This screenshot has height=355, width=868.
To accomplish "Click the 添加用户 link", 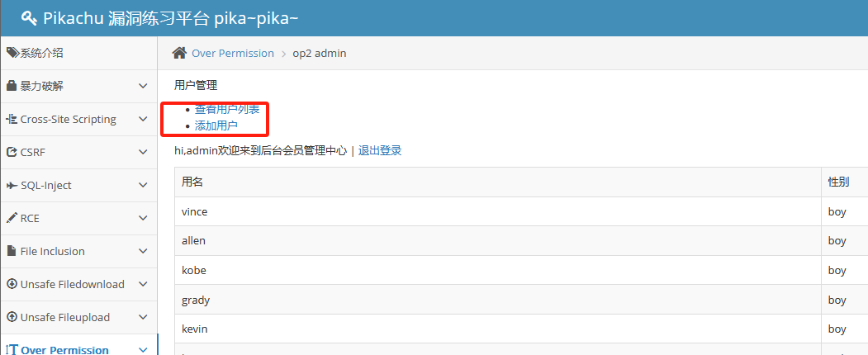I will 216,125.
